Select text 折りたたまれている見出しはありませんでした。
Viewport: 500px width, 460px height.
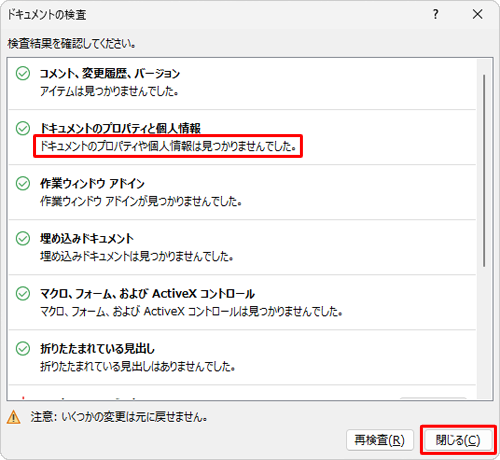(138, 366)
